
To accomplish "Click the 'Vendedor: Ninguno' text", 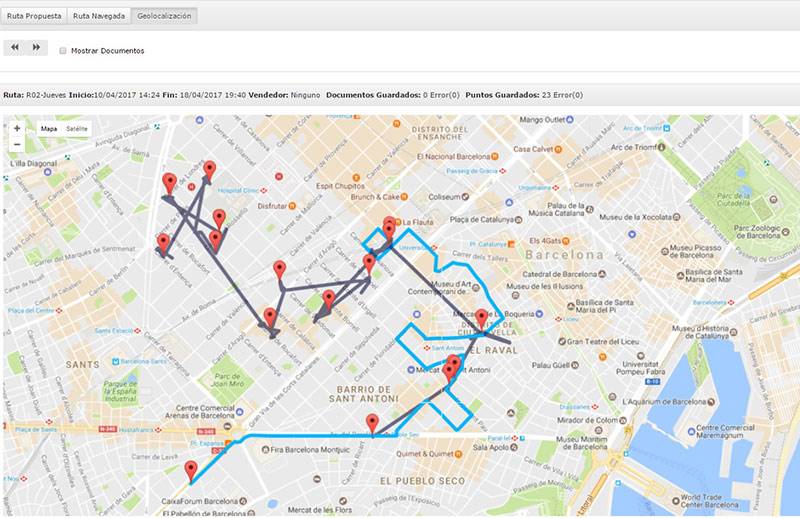I will click(x=284, y=95).
